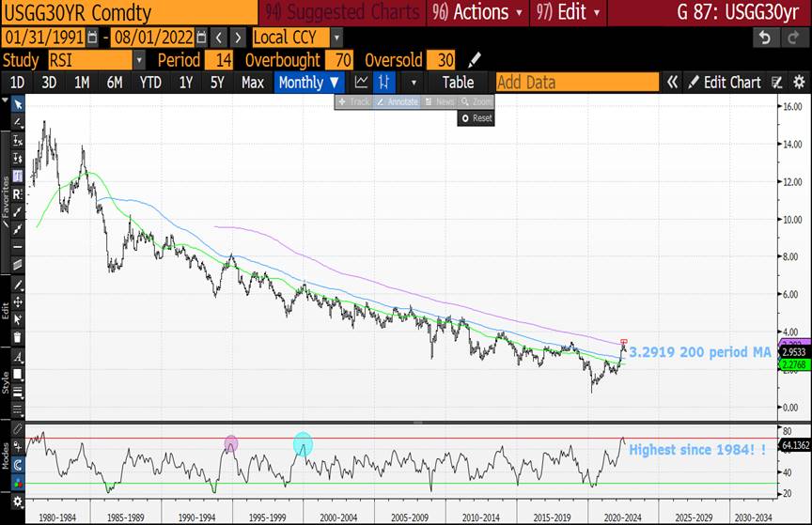The width and height of the screenshot is (812, 525).
Task: Click the undo arrow icon
Action: [x=765, y=37]
